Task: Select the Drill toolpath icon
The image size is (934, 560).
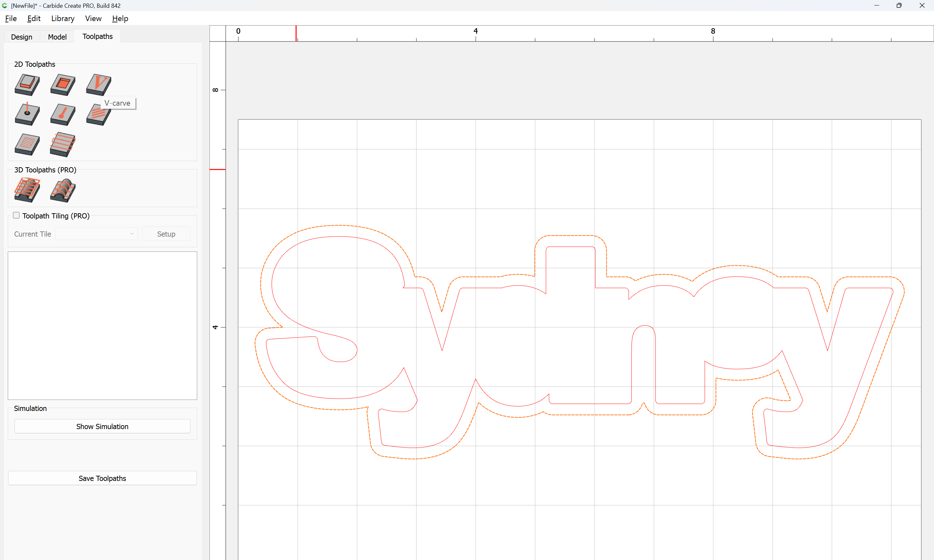Action: point(27,114)
